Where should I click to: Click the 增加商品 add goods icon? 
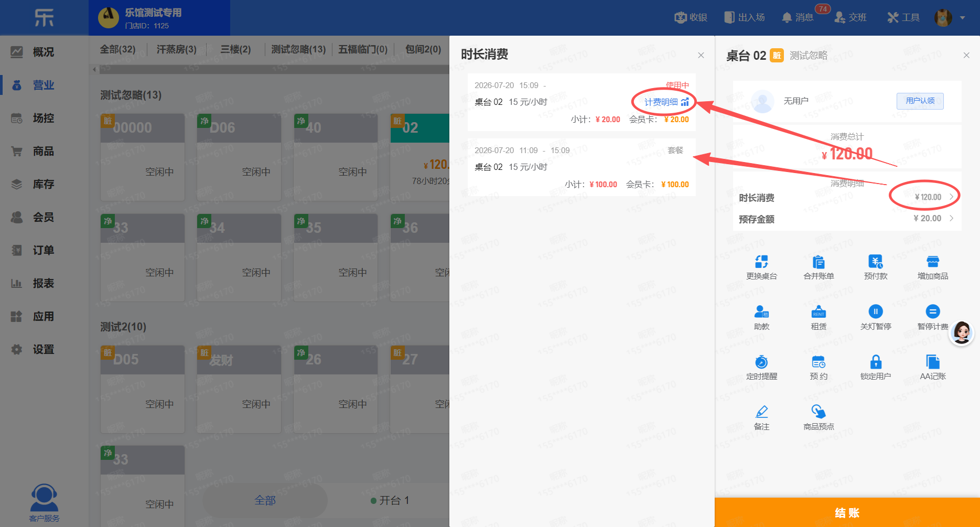933,262
